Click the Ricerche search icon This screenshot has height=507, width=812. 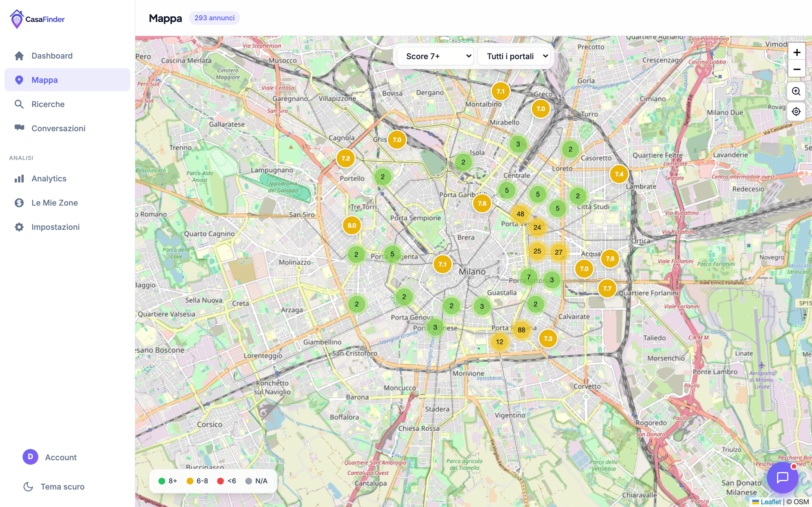tap(19, 104)
